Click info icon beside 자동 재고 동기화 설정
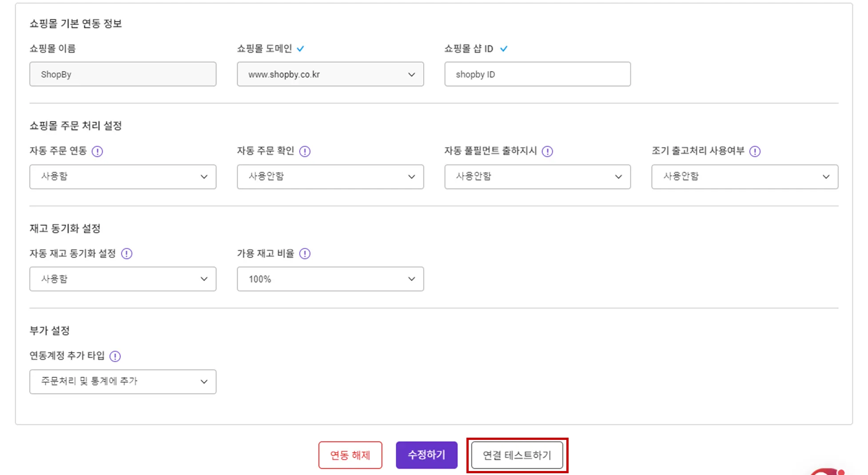This screenshot has height=475, width=868. 127,254
